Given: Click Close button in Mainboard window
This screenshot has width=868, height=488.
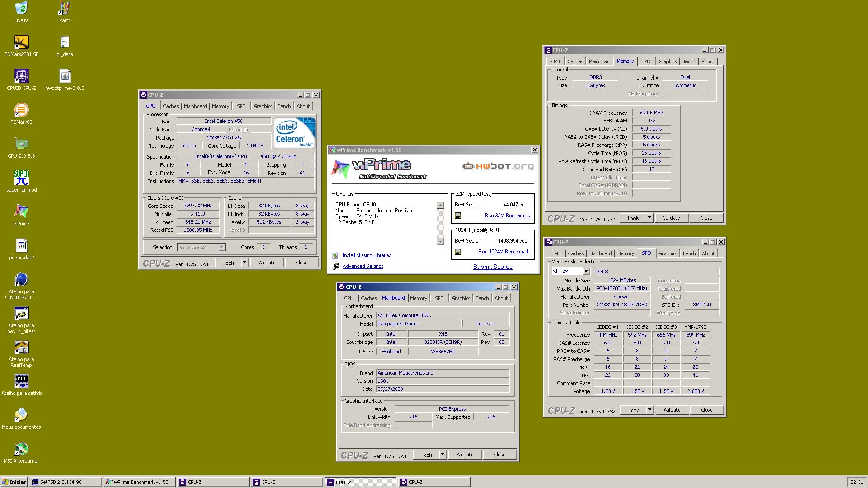Looking at the screenshot, I should (x=500, y=455).
